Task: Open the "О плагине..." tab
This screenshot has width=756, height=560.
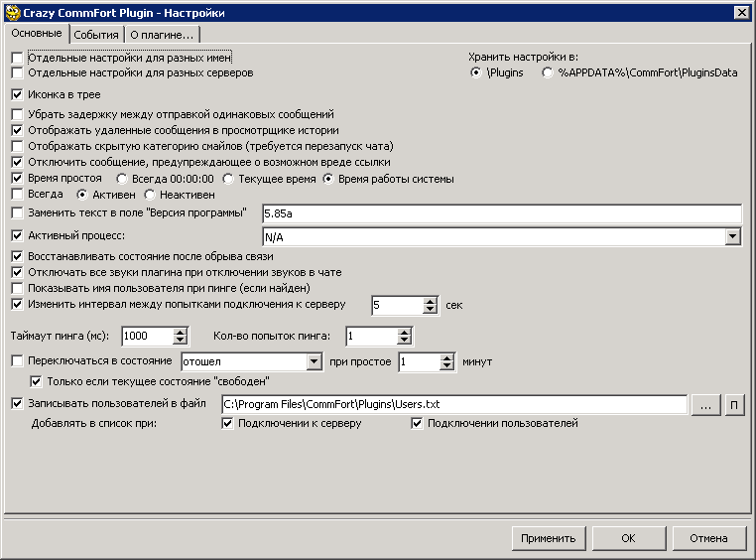Action: pyautogui.click(x=162, y=35)
